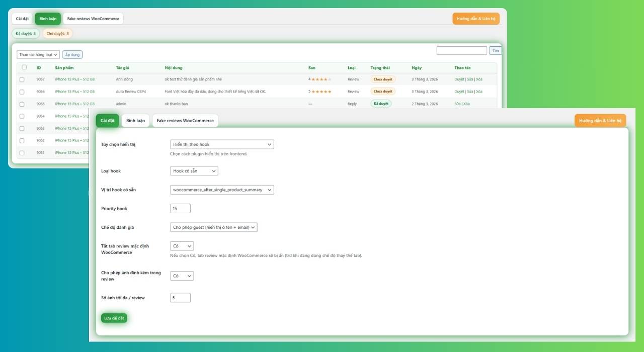
Task: Click 'Duyệt' link for comment 9057
Action: point(459,79)
